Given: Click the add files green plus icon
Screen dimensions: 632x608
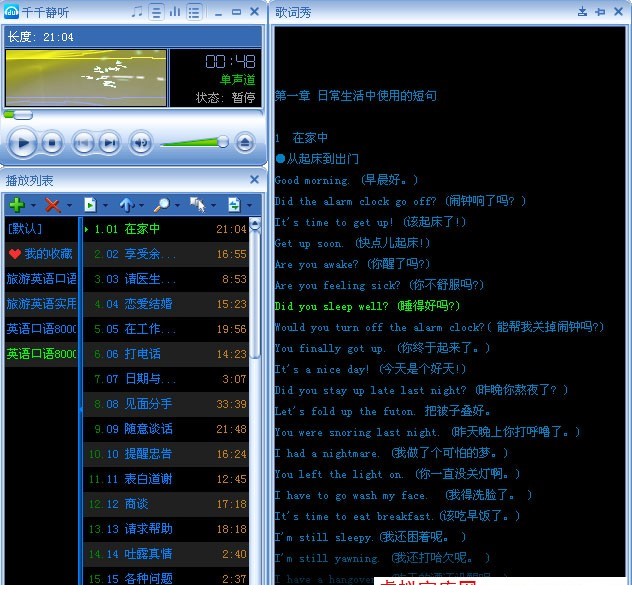Looking at the screenshot, I should pos(17,205).
